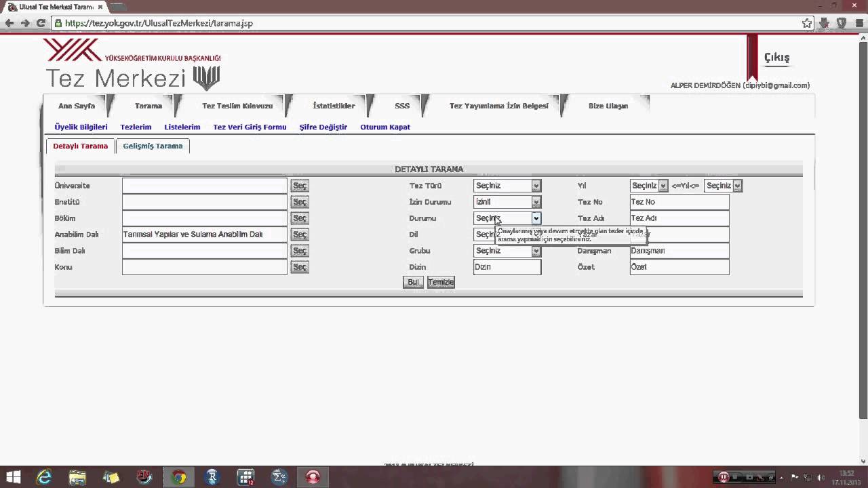868x488 pixels.
Task: Open the Windows Start button
Action: tap(13, 477)
